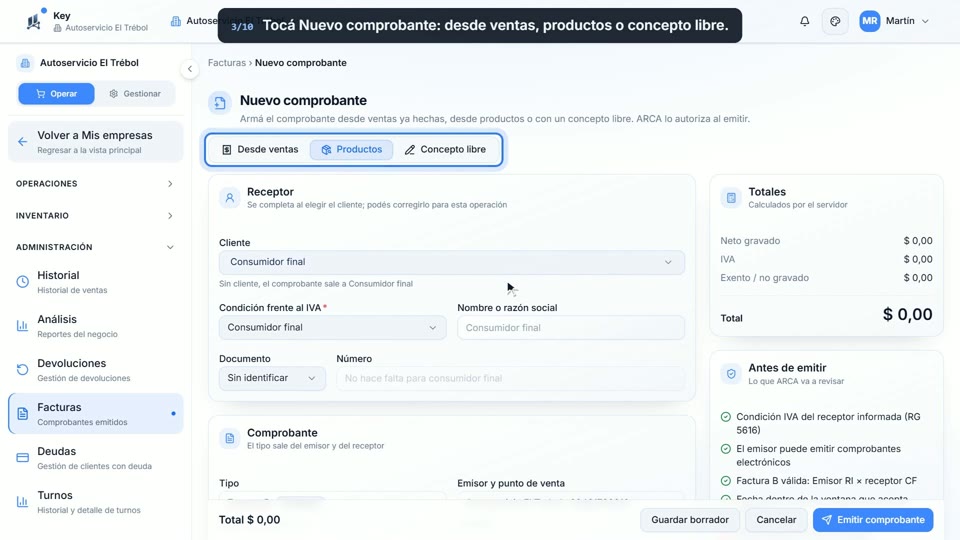
Task: Expand the Inventario section
Action: pyautogui.click(x=95, y=216)
